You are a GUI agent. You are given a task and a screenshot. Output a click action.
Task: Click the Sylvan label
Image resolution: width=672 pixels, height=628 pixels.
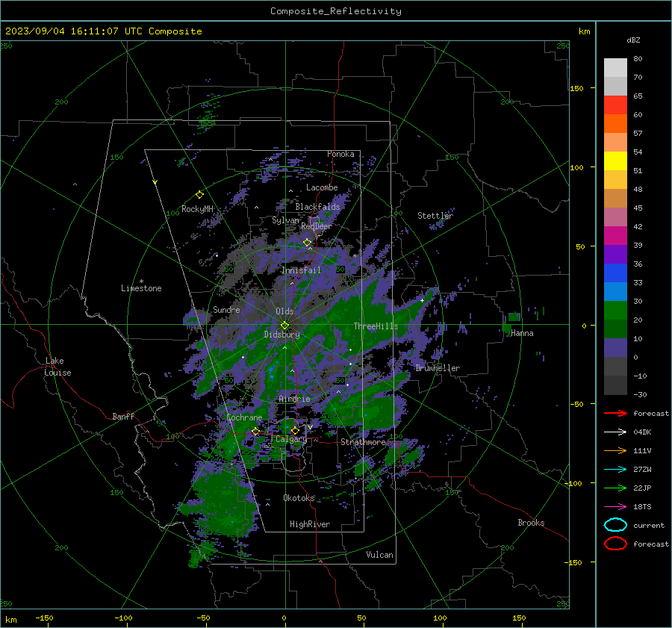pos(285,220)
